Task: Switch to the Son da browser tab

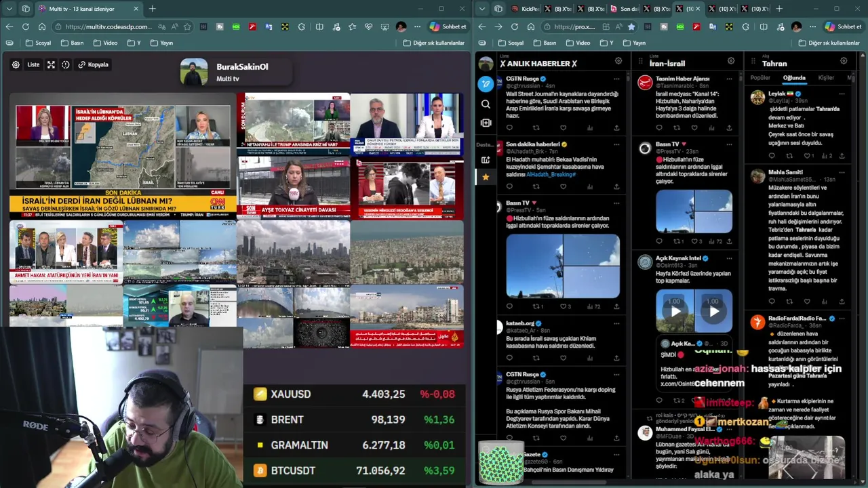Action: coord(625,9)
